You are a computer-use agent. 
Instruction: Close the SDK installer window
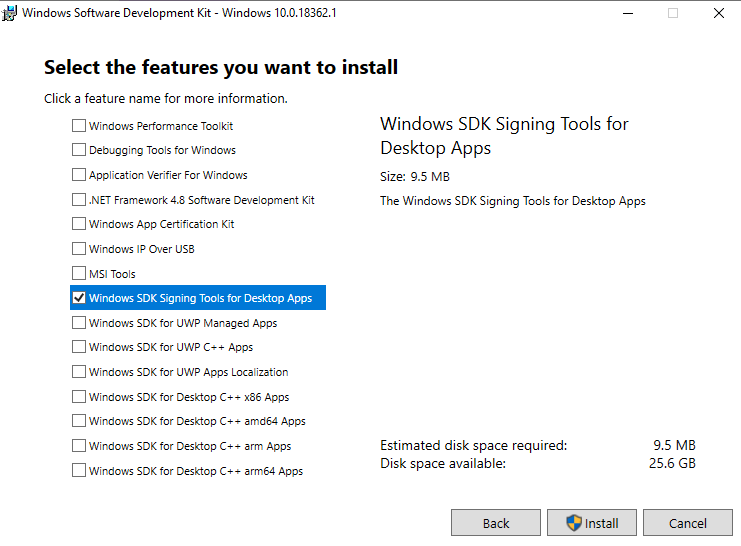(718, 14)
